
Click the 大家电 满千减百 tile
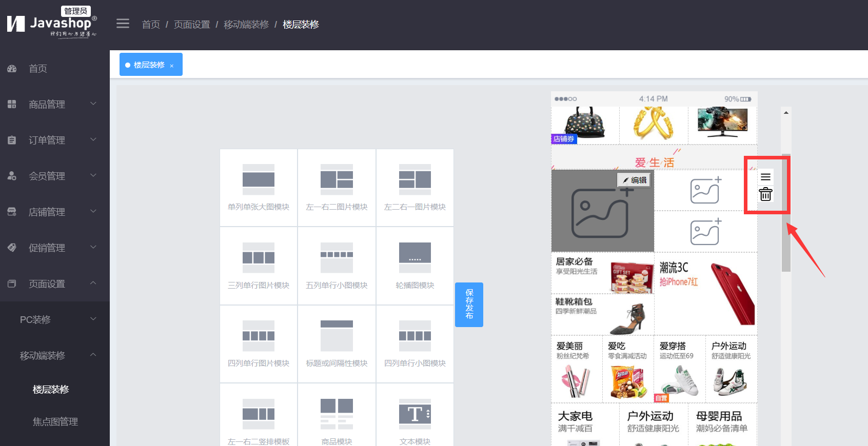coord(585,424)
